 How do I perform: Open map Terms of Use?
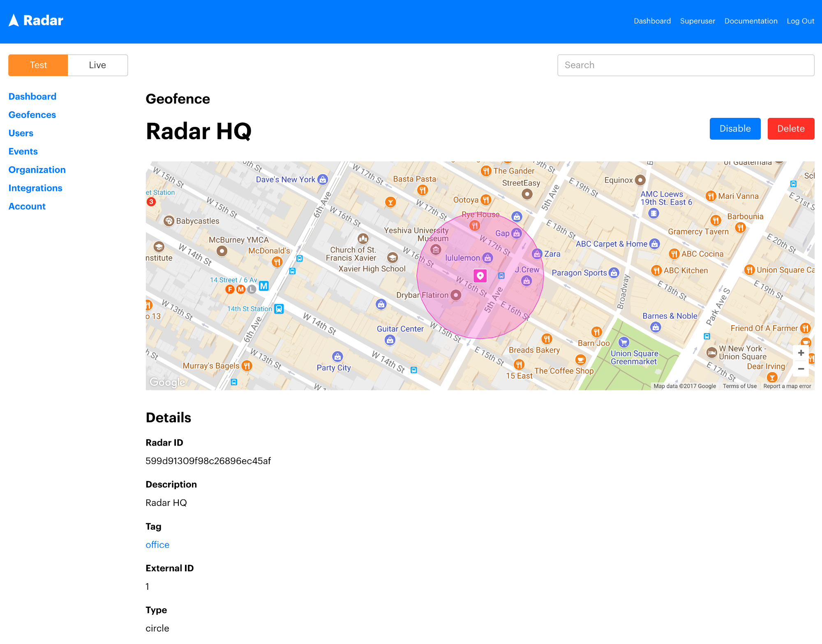(x=739, y=386)
